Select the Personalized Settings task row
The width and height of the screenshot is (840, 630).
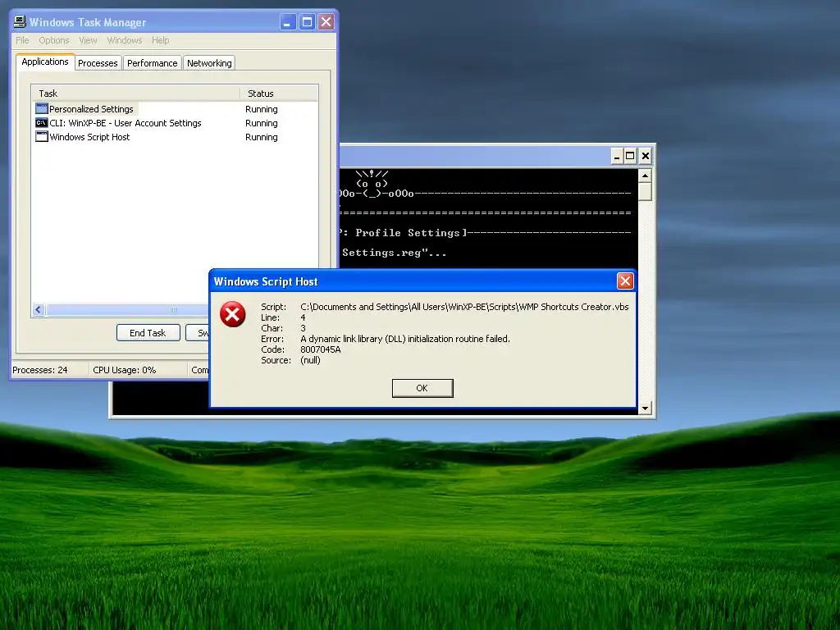pos(175,109)
